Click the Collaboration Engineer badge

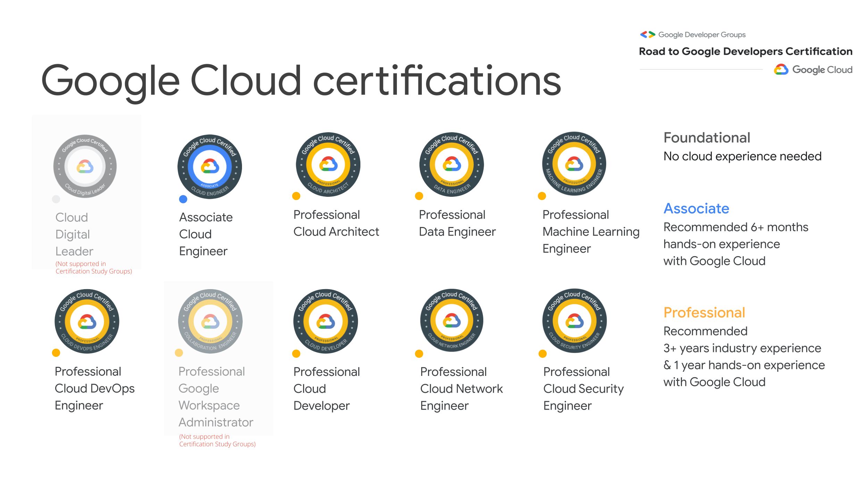pyautogui.click(x=210, y=321)
